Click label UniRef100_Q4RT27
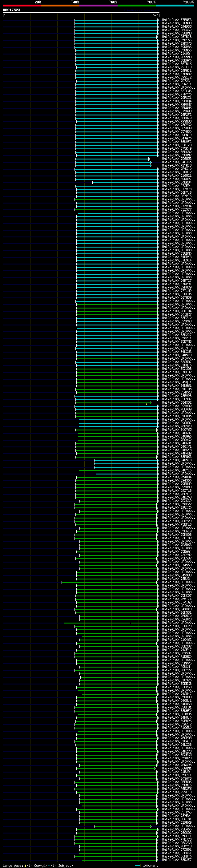197x868 pixels. (176, 281)
